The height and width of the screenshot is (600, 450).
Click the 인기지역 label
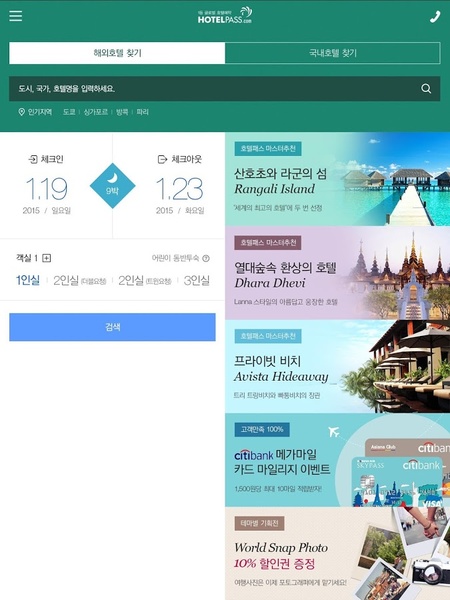click(40, 112)
